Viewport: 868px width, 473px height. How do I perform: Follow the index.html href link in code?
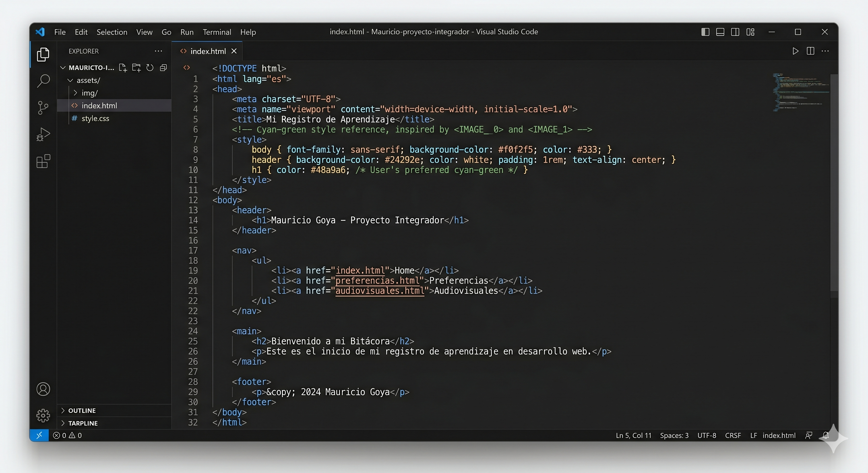(360, 271)
